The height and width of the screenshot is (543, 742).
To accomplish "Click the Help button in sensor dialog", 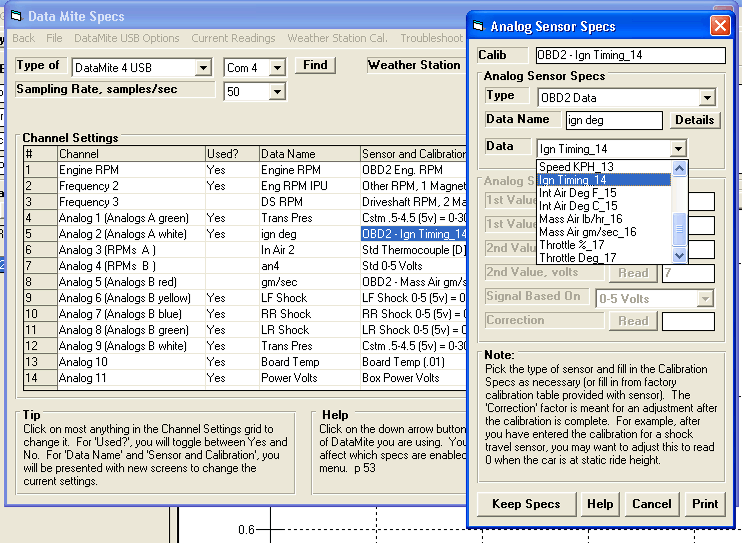I will (x=600, y=504).
